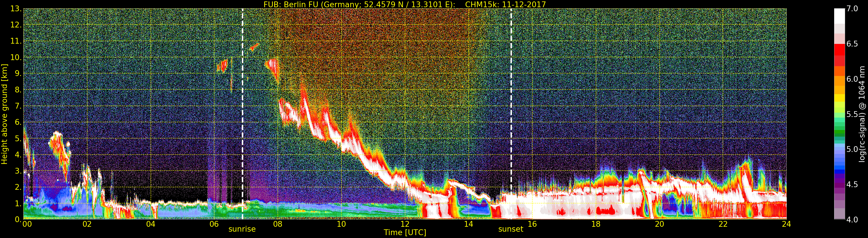Click the time axis tick label '06'
868x238 pixels.
(214, 224)
